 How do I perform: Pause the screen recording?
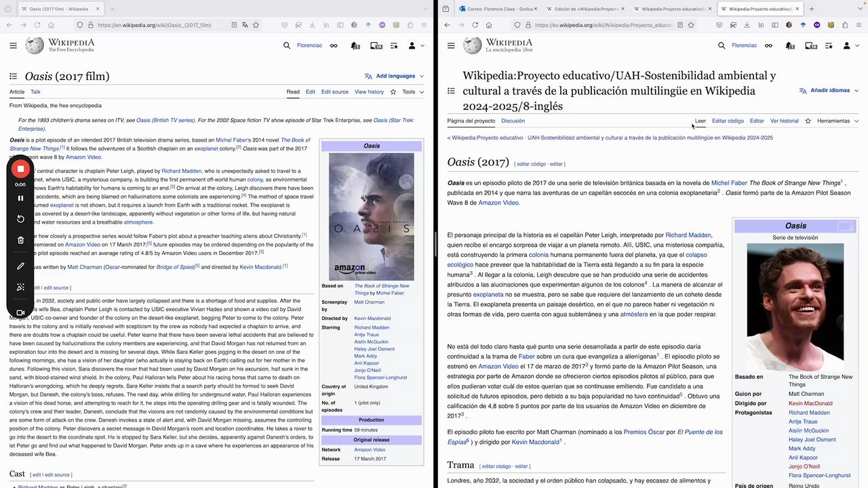tap(20, 198)
